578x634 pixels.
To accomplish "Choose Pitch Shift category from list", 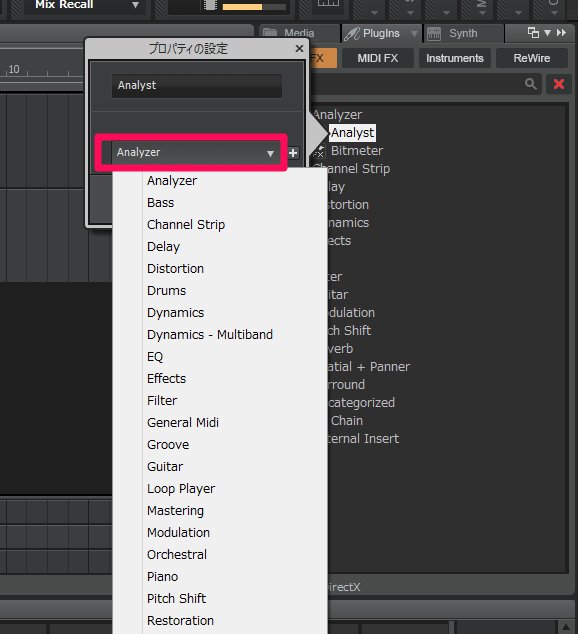I will pos(176,598).
